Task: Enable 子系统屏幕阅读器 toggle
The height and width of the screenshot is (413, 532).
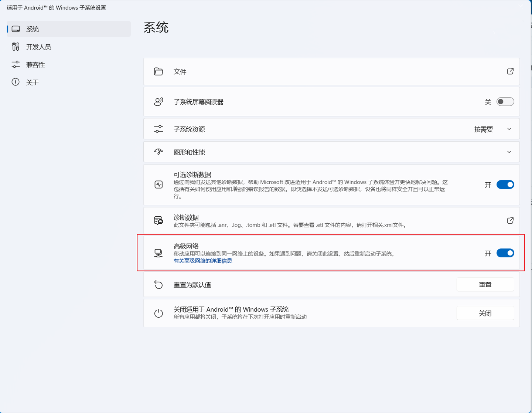Action: (x=505, y=102)
